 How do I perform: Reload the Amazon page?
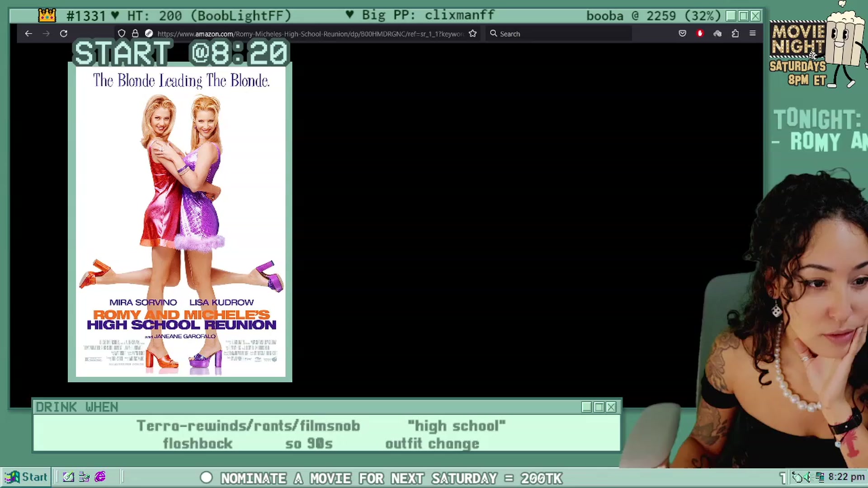pyautogui.click(x=64, y=33)
